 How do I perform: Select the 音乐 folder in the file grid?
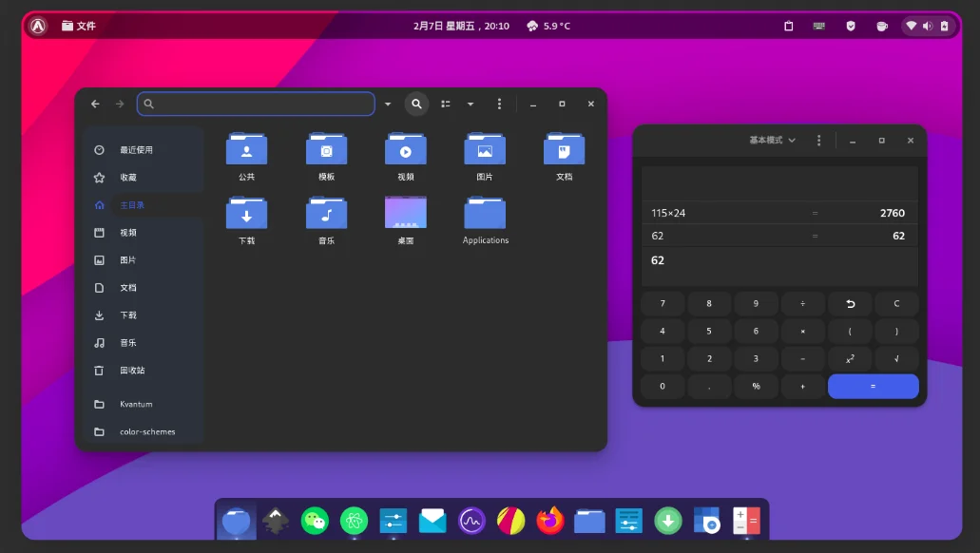(326, 213)
